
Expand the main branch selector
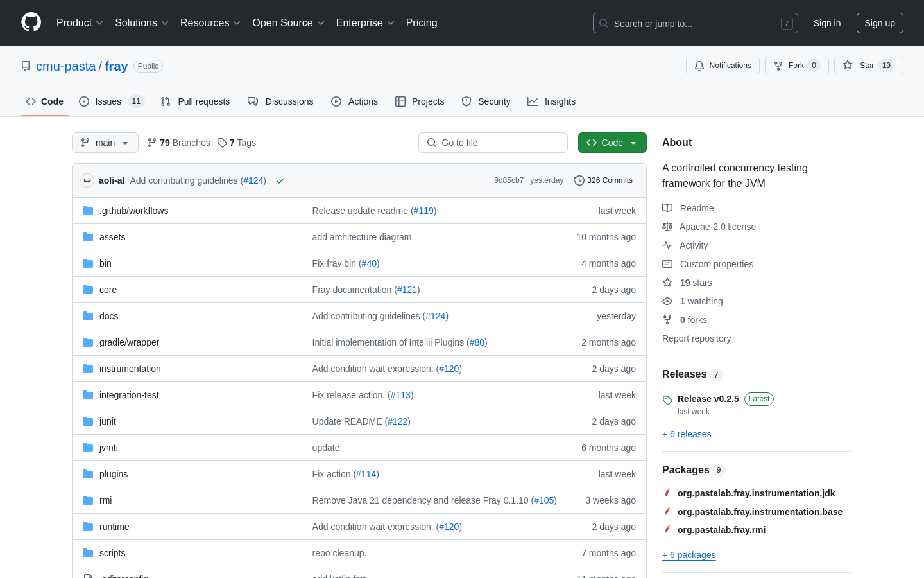pos(105,143)
